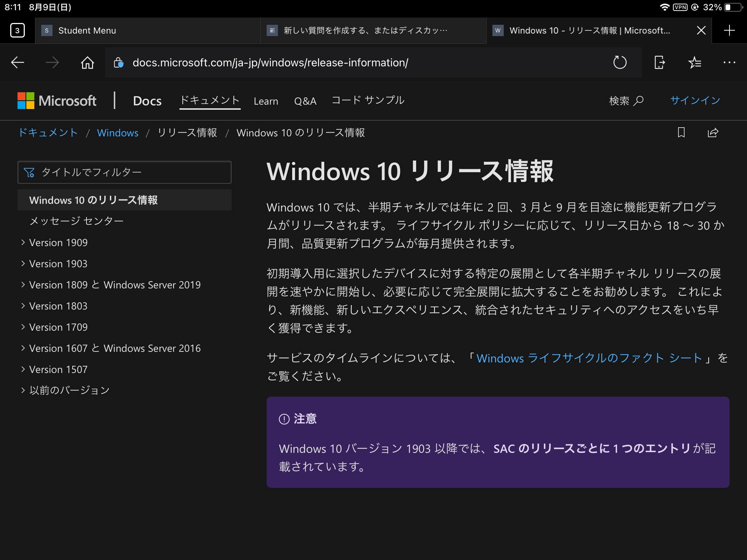The height and width of the screenshot is (560, 747).
Task: Expand the Version 1507 entry
Action: click(58, 369)
